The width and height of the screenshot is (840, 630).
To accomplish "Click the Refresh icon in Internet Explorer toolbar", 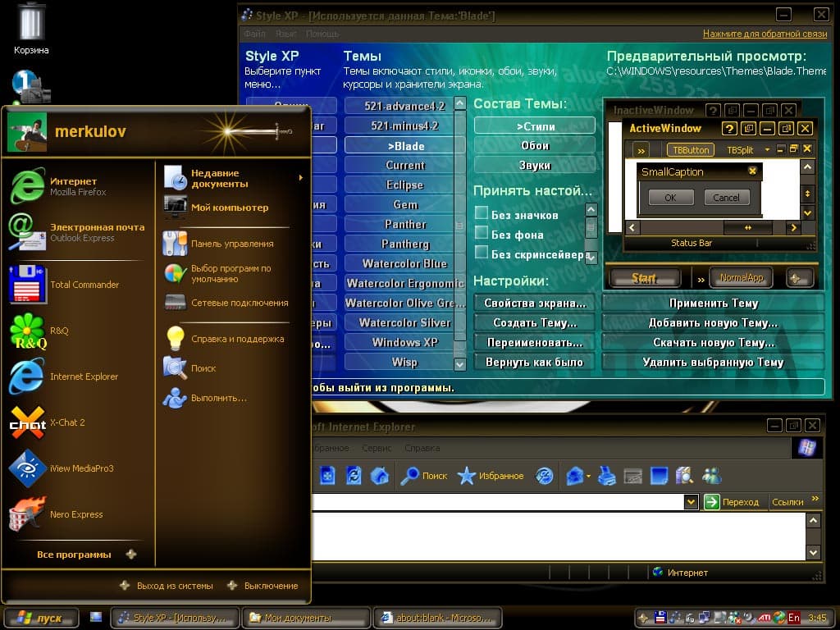I will (354, 475).
